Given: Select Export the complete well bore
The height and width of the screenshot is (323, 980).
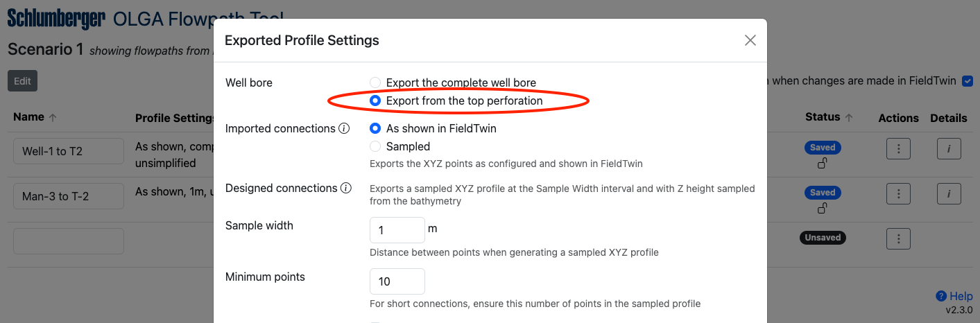Looking at the screenshot, I should click(x=375, y=82).
